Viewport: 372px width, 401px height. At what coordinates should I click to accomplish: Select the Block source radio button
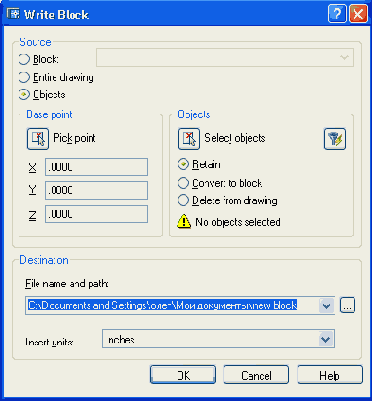pos(24,60)
